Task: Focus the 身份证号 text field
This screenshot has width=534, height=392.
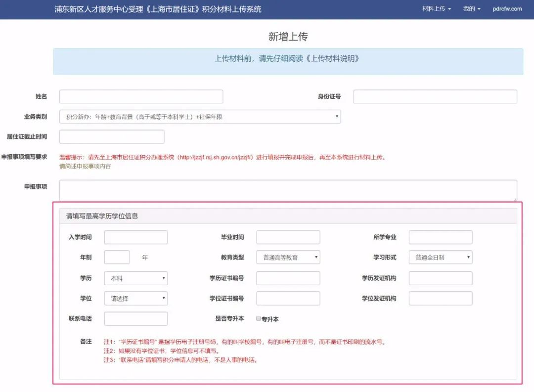Action: [x=435, y=96]
